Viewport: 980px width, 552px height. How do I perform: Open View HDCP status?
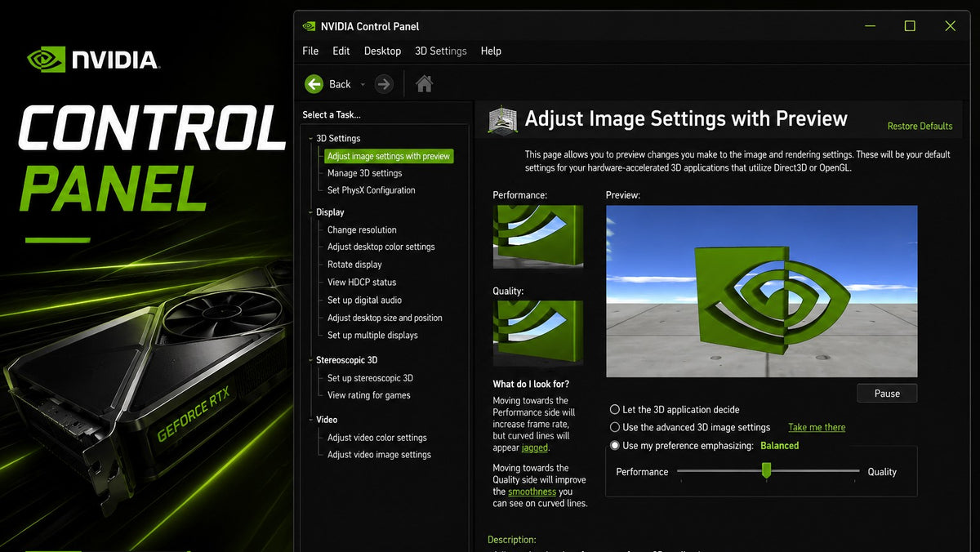pyautogui.click(x=362, y=283)
